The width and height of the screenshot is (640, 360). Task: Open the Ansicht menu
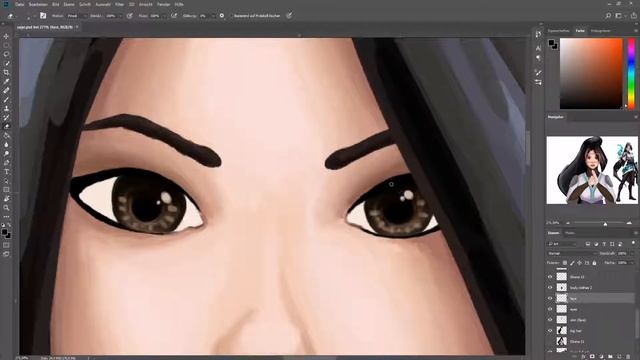tap(146, 4)
